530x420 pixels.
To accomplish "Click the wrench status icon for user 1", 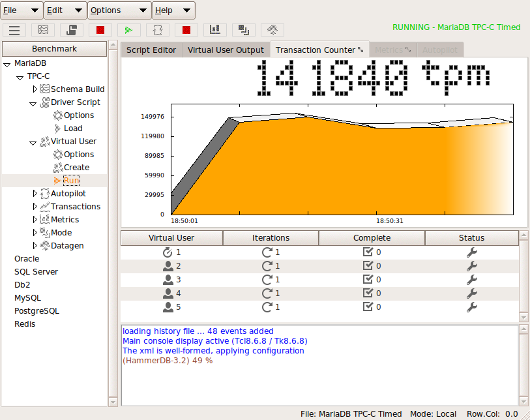I will click(472, 252).
